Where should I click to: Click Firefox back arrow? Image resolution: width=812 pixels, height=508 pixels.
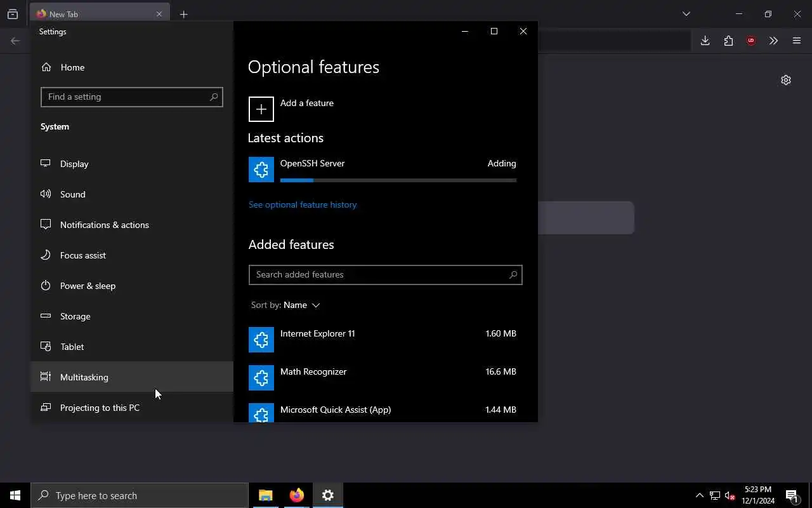click(15, 41)
